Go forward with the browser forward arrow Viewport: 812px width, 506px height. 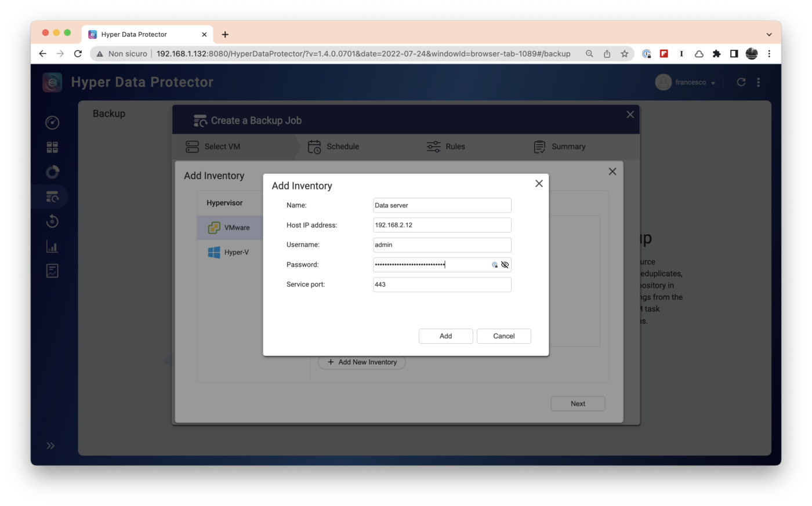60,54
